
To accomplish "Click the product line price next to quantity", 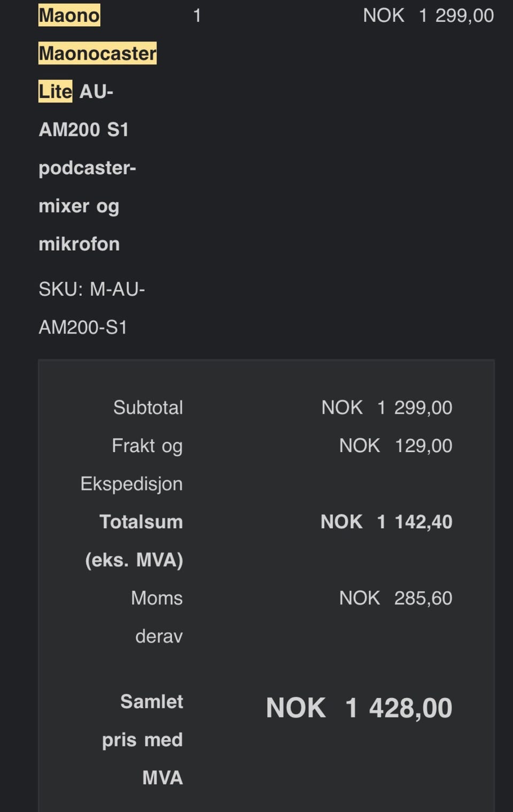I will (x=428, y=16).
